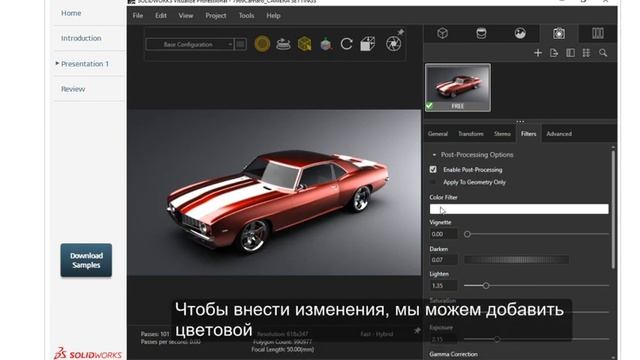Click the document export icon in palette
640x360 pixels.
coord(554,53)
